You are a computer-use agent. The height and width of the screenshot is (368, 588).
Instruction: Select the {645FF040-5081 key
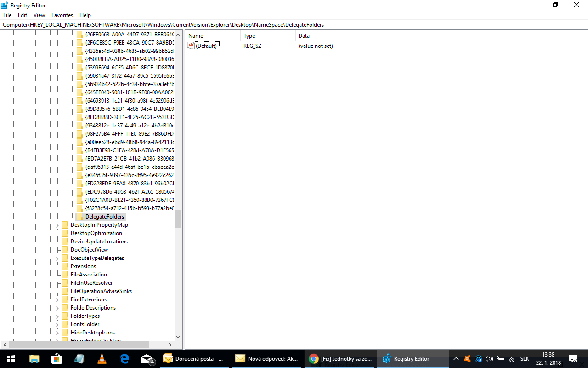[130, 92]
